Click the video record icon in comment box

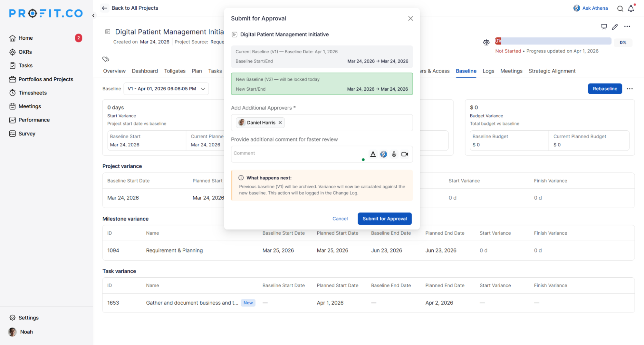pyautogui.click(x=405, y=154)
